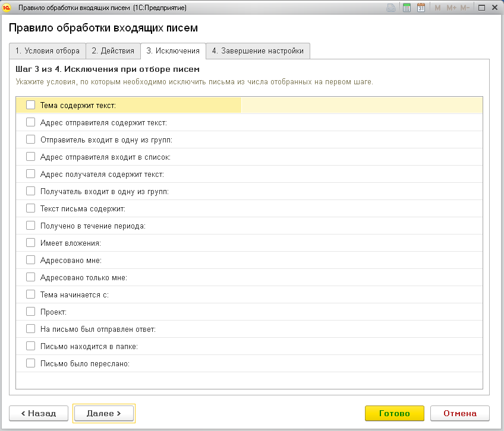Click the '< Назад' button
The width and height of the screenshot is (504, 431).
39,413
